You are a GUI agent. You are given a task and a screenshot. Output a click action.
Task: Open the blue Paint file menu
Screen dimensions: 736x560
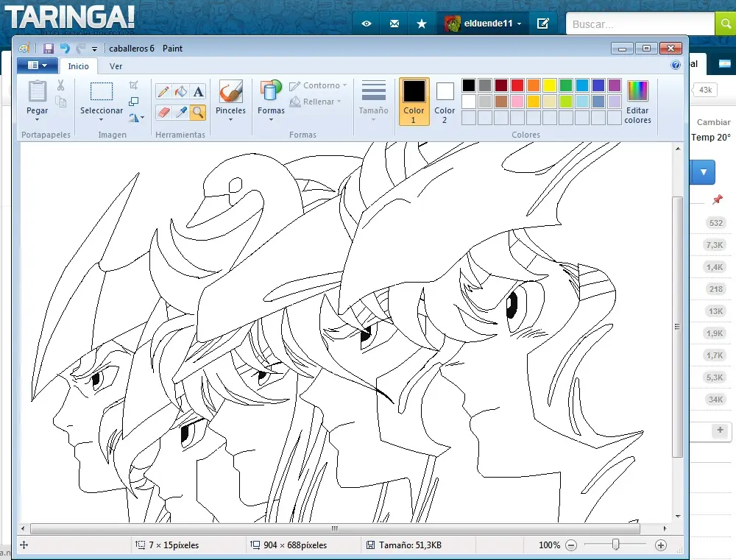pos(37,65)
